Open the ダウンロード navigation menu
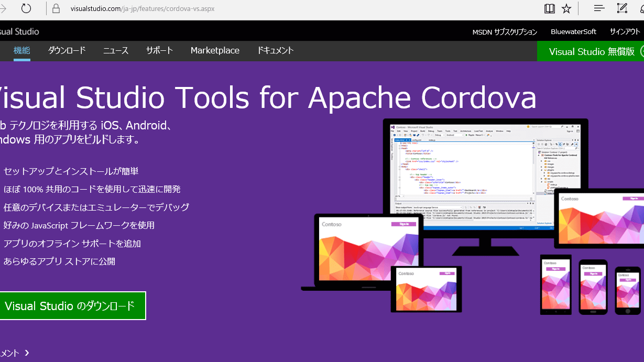 point(67,51)
